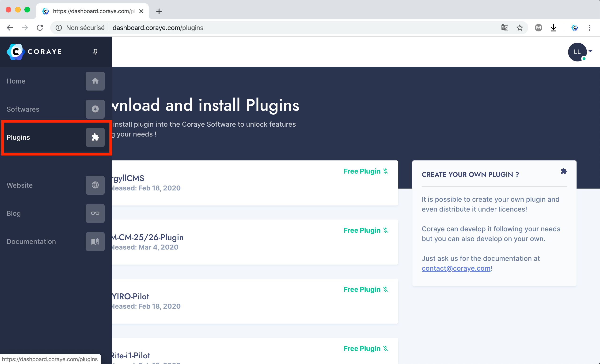Reload the page with the refresh icon
This screenshot has width=600, height=364.
coord(40,28)
